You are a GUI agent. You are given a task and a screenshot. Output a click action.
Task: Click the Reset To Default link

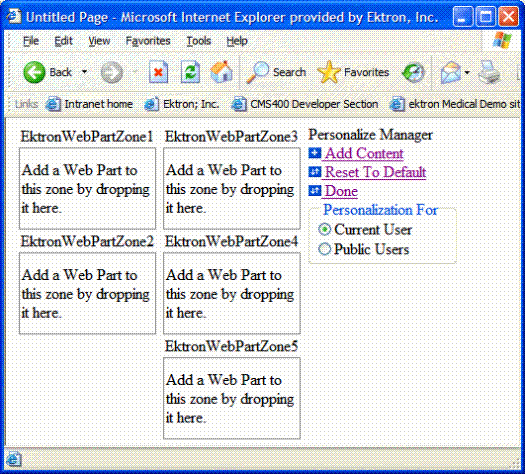click(375, 172)
